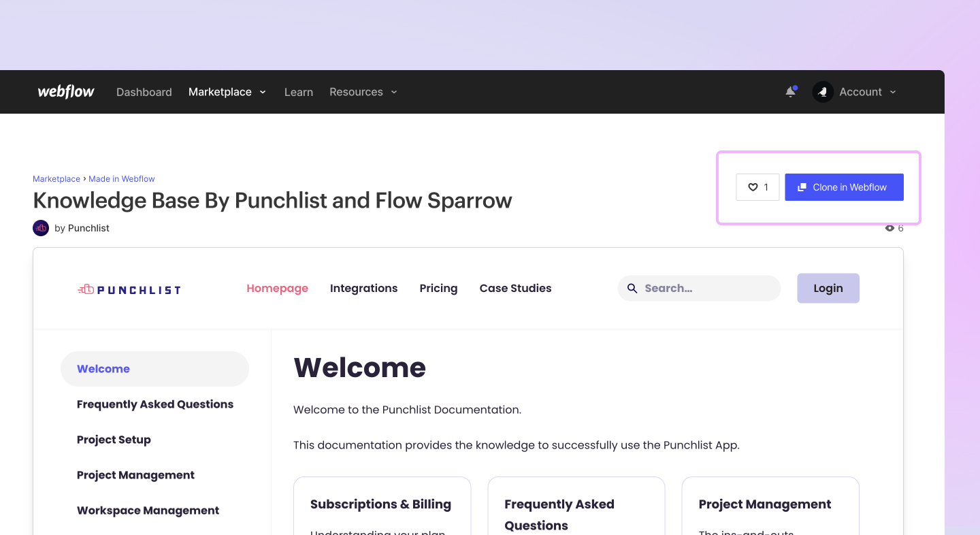
Task: Expand the Marketplace dropdown
Action: [227, 91]
